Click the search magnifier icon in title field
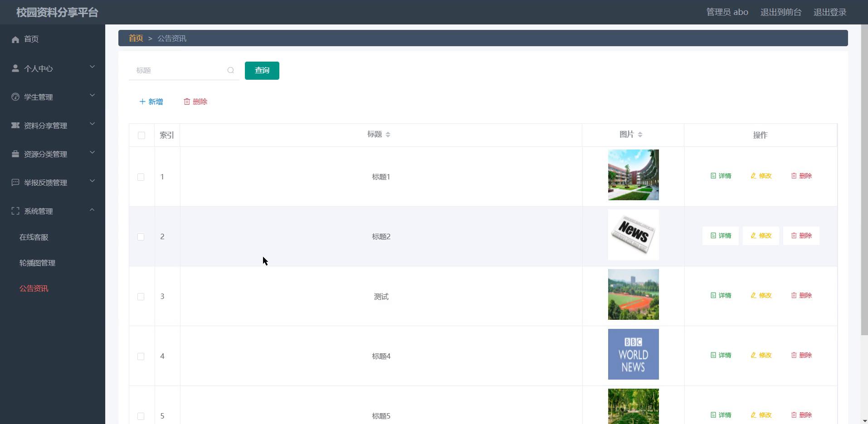 (x=231, y=70)
